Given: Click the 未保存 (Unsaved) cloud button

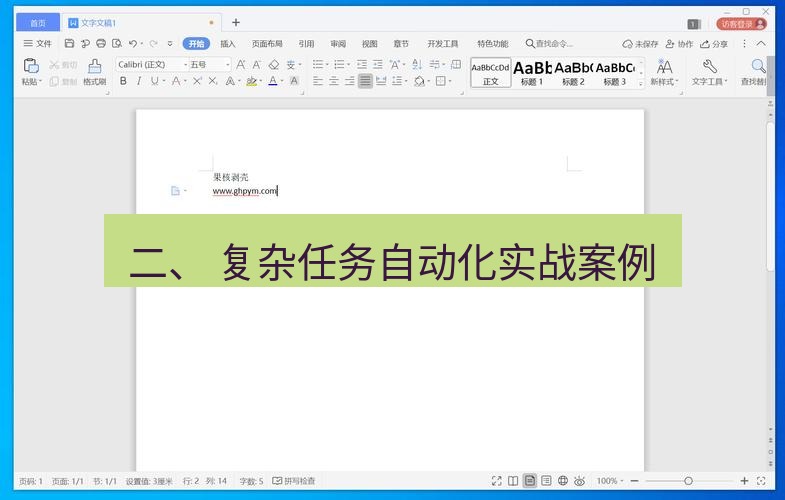Looking at the screenshot, I should click(x=640, y=44).
